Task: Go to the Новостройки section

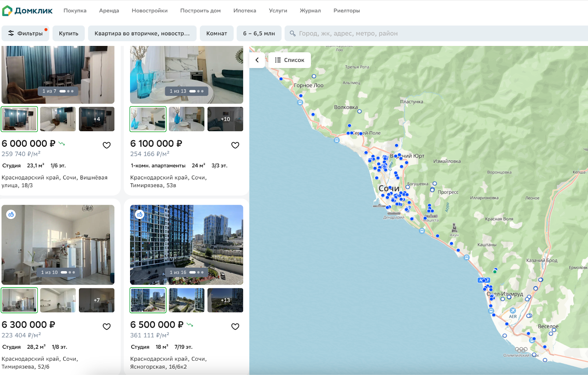Action: pyautogui.click(x=150, y=11)
